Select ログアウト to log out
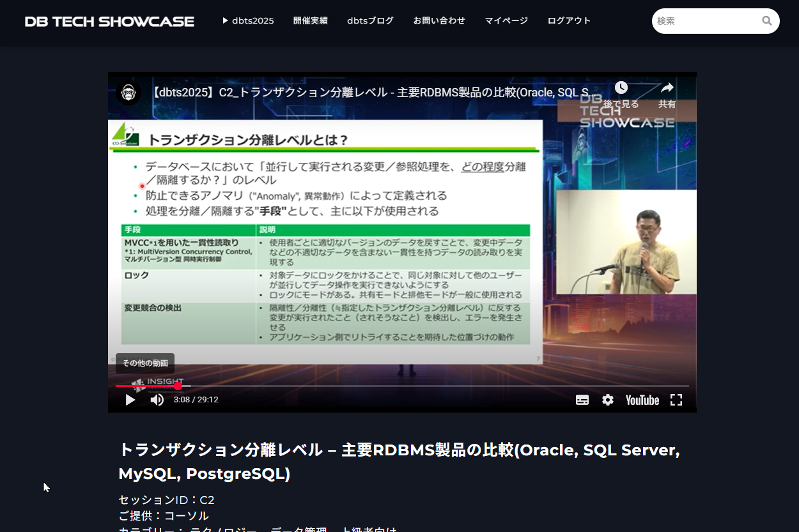Viewport: 799px width, 532px height. click(x=569, y=20)
